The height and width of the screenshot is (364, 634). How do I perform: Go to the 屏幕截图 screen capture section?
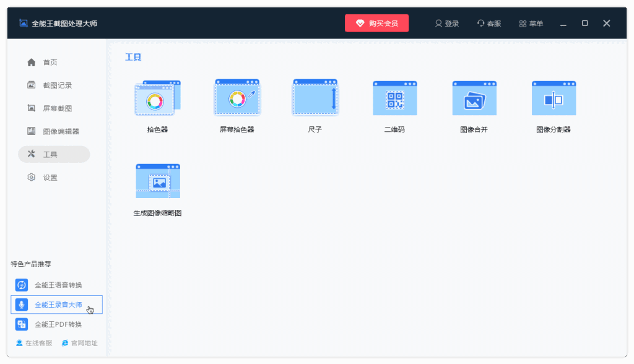(x=54, y=108)
